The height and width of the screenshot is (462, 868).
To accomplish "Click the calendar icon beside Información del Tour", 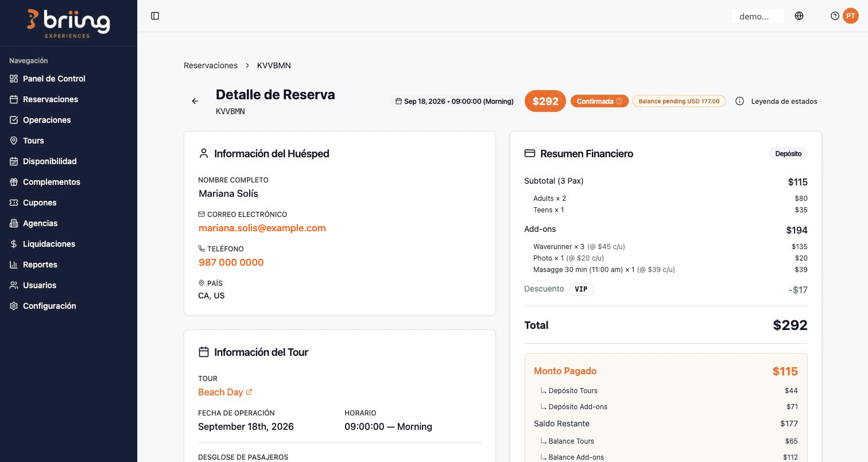I will tap(203, 352).
